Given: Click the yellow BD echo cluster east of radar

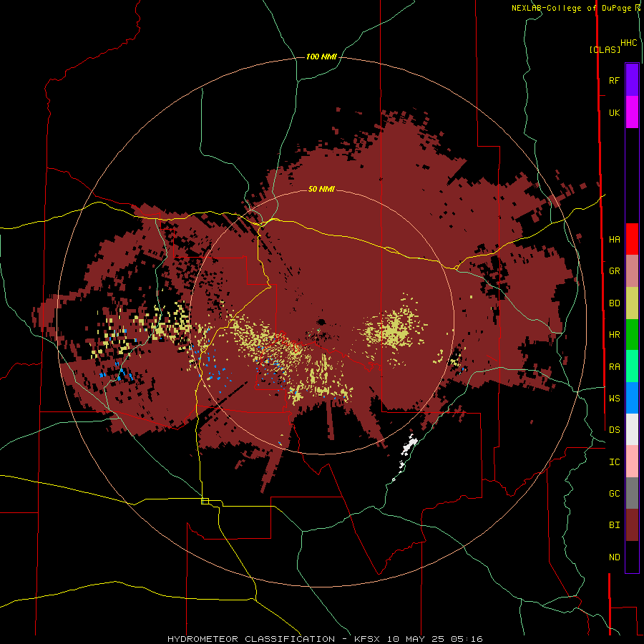Looking at the screenshot, I should click(x=394, y=328).
